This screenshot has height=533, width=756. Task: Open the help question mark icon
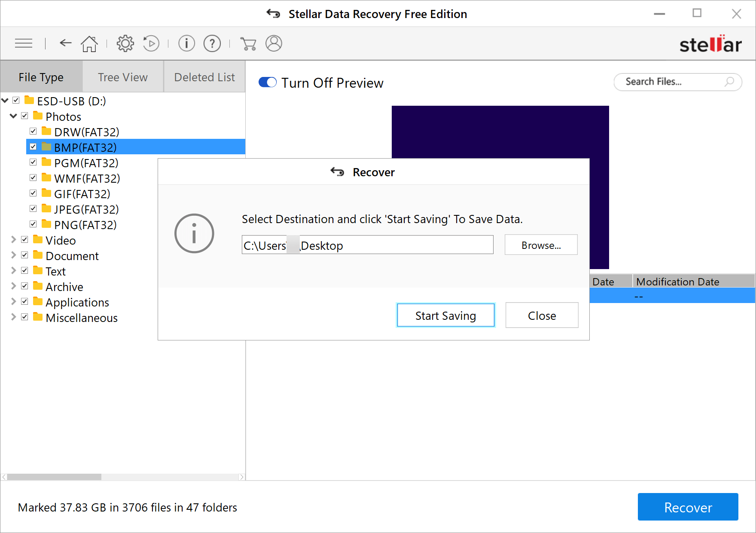click(x=212, y=43)
